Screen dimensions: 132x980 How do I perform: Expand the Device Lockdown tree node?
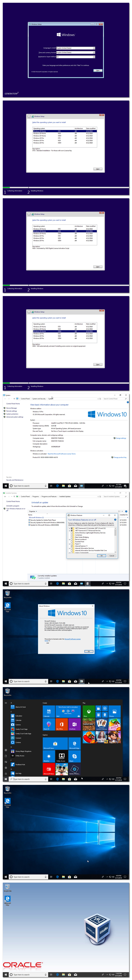point(69,539)
